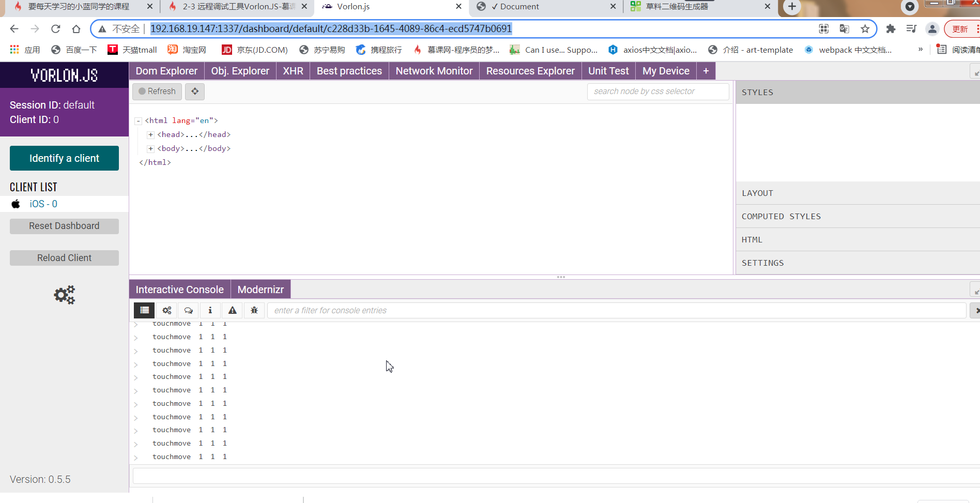Image resolution: width=980 pixels, height=503 pixels.
Task: Click the browser address bar URL
Action: (331, 29)
